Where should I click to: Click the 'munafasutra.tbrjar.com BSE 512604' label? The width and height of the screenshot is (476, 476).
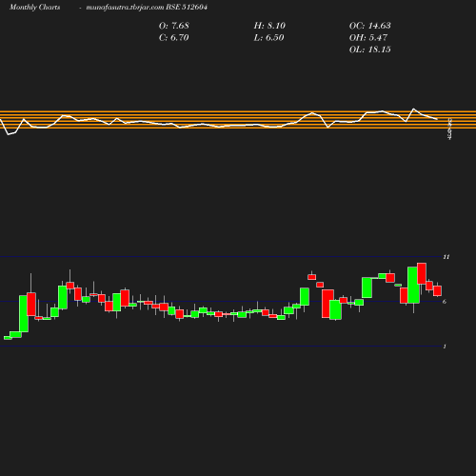(147, 8)
